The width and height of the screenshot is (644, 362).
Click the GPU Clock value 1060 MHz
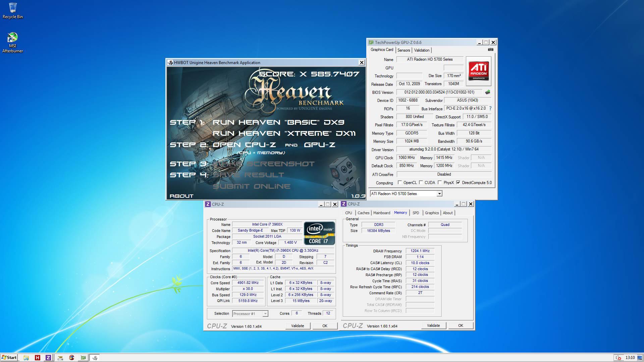tap(407, 158)
